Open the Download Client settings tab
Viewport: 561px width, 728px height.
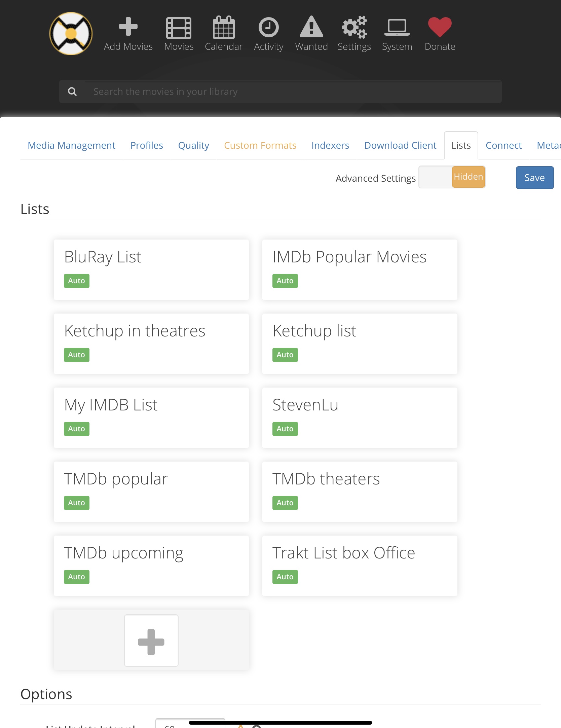pyautogui.click(x=400, y=145)
